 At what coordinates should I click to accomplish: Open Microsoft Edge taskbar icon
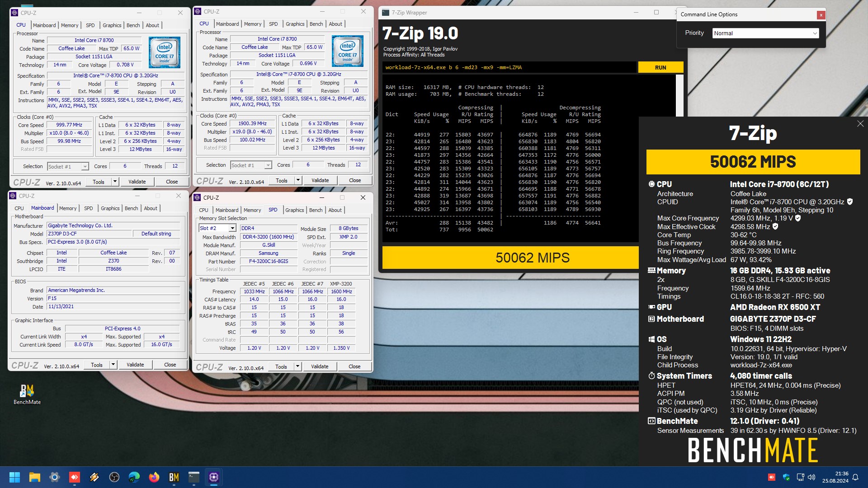point(134,477)
